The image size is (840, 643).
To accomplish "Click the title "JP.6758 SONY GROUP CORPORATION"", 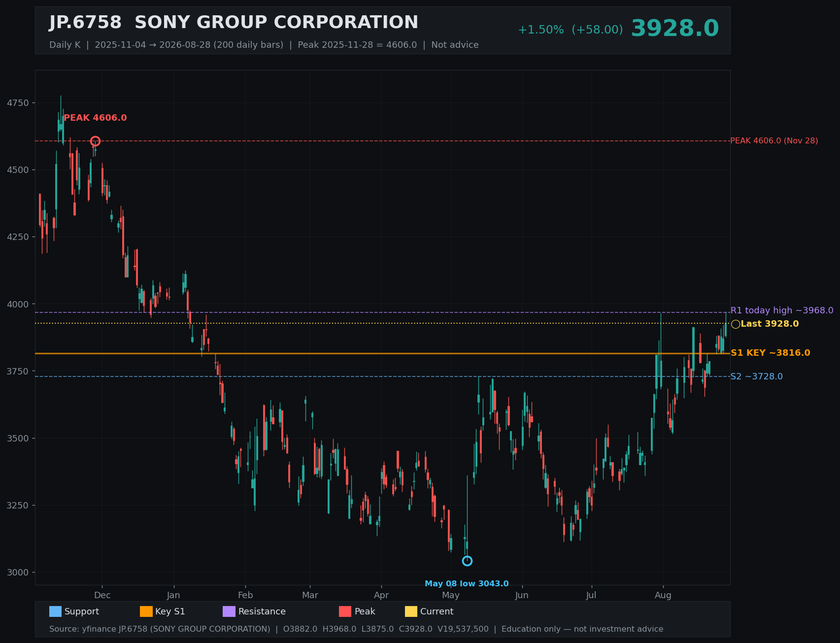I will 234,23.
